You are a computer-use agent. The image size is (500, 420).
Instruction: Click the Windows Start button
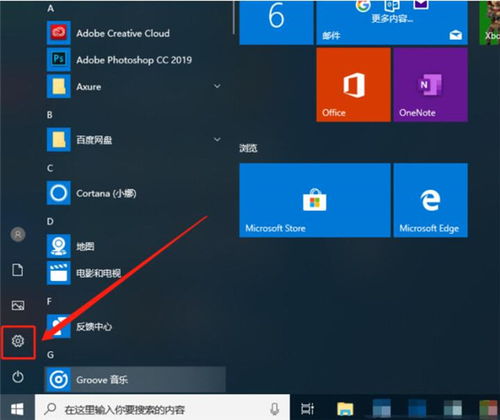17,409
